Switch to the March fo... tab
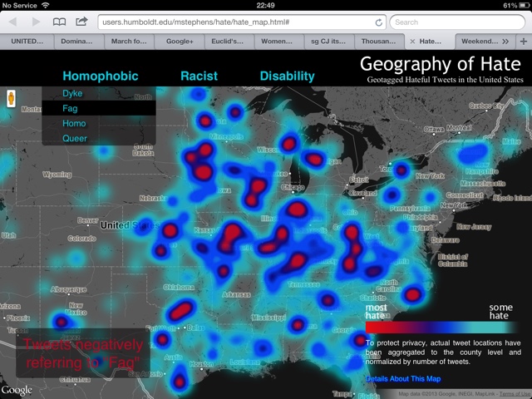 (x=129, y=42)
